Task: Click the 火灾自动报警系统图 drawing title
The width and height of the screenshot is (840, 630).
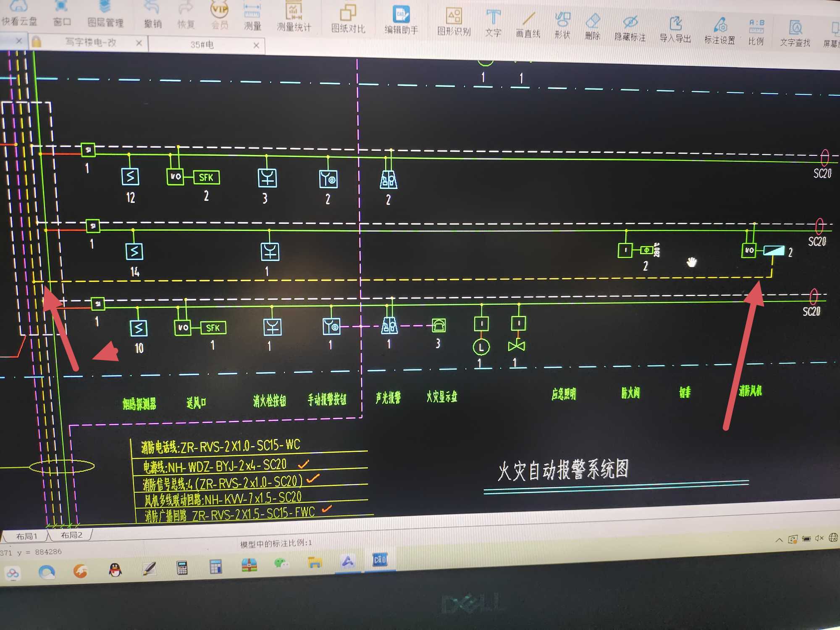Action: [563, 470]
